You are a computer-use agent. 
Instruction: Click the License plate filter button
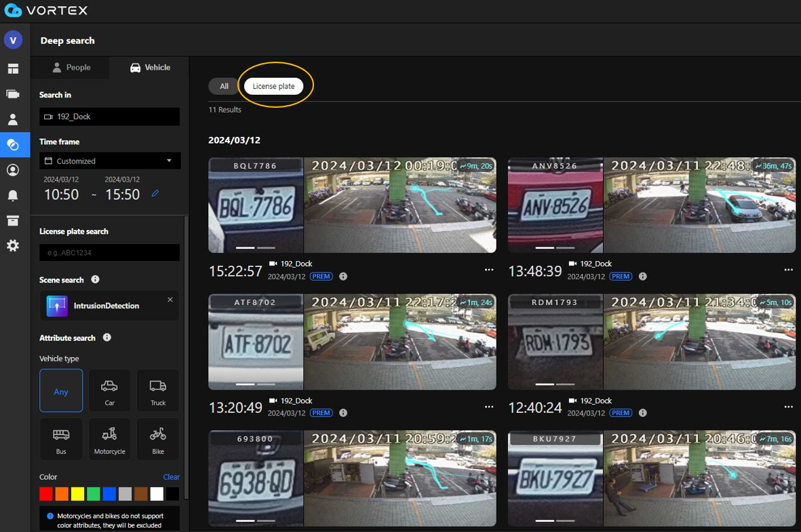coord(273,86)
